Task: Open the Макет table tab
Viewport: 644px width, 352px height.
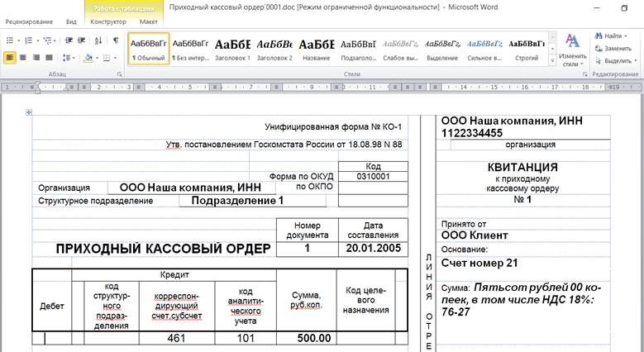Action: coord(148,21)
